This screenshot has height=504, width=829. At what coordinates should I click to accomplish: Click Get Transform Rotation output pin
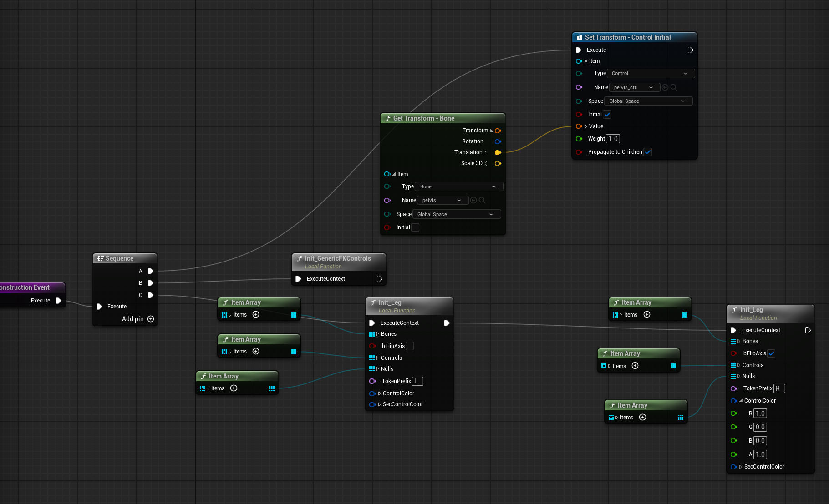click(x=498, y=141)
